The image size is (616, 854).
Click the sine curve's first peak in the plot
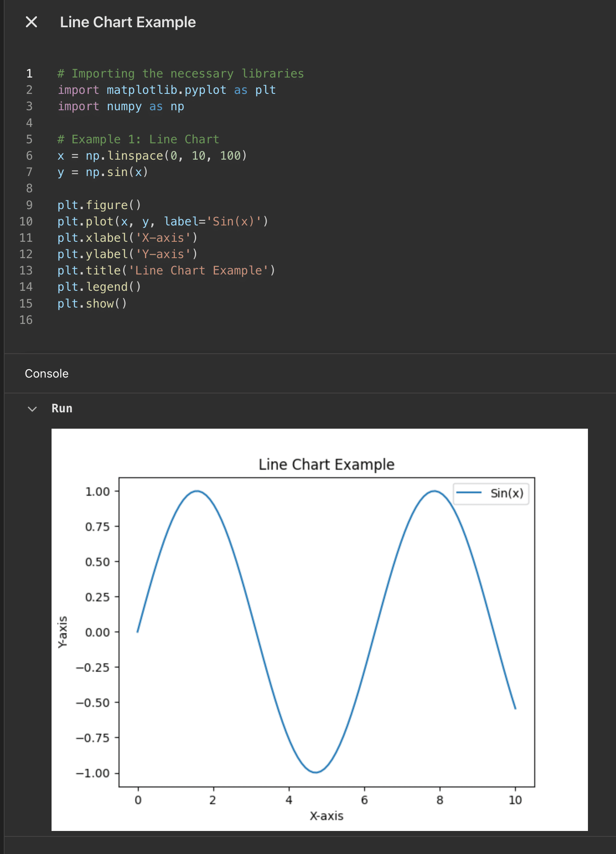coord(197,491)
